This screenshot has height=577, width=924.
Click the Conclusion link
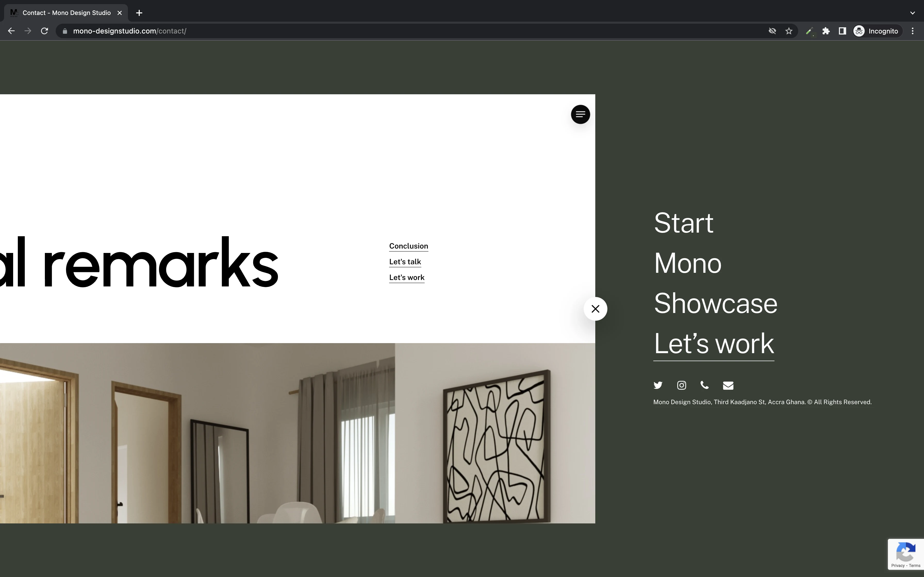pos(408,246)
